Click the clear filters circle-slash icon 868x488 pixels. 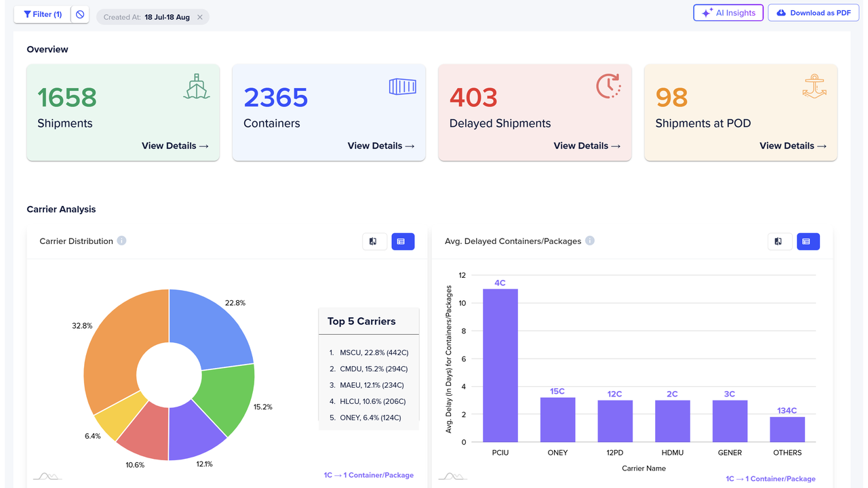80,14
